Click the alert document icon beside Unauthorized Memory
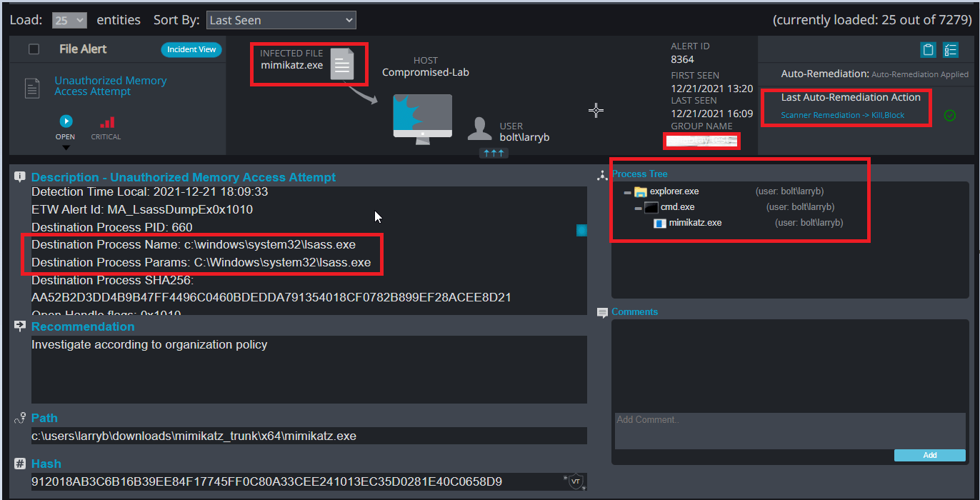The image size is (980, 500). pos(32,88)
